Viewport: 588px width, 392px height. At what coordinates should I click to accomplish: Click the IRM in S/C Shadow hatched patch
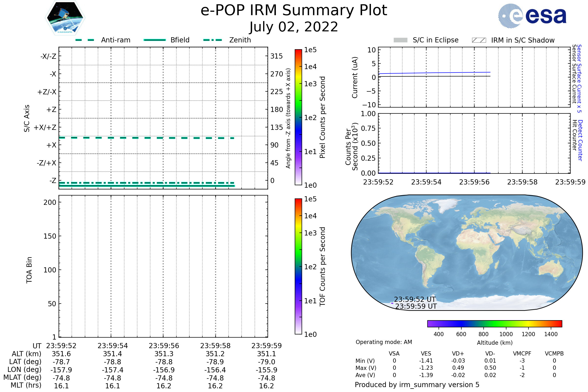click(x=479, y=40)
